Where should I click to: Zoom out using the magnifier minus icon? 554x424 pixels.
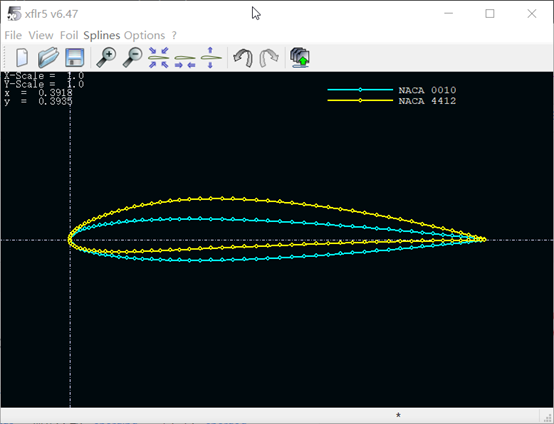coord(132,57)
